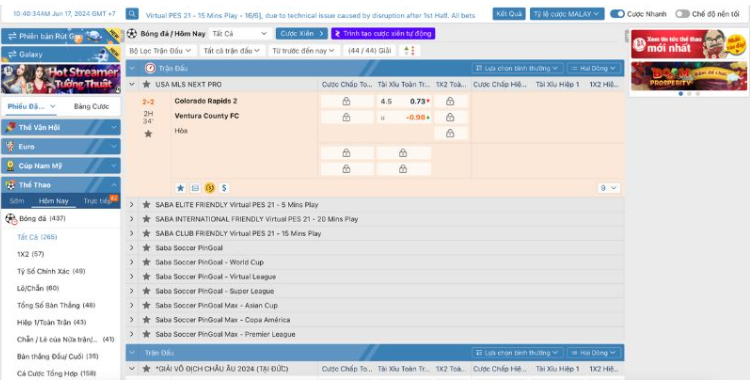
Task: Click the red and green odds sort arrows icon
Action: click(410, 50)
